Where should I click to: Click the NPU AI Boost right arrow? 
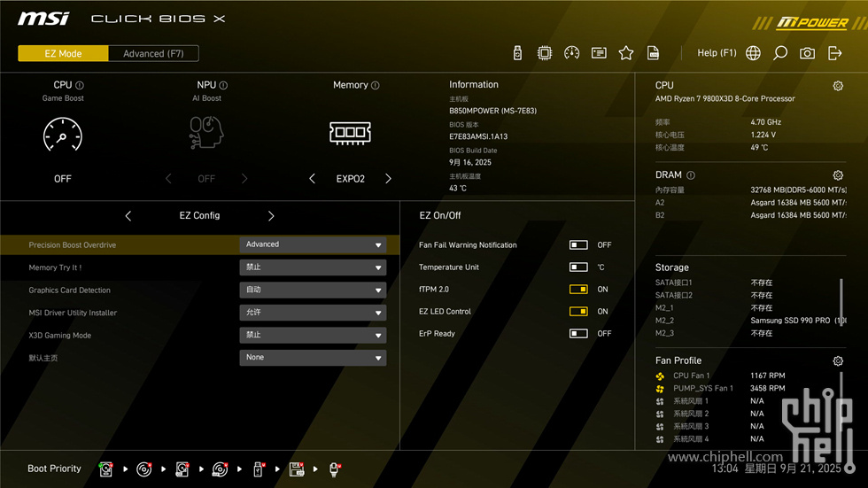(x=244, y=179)
